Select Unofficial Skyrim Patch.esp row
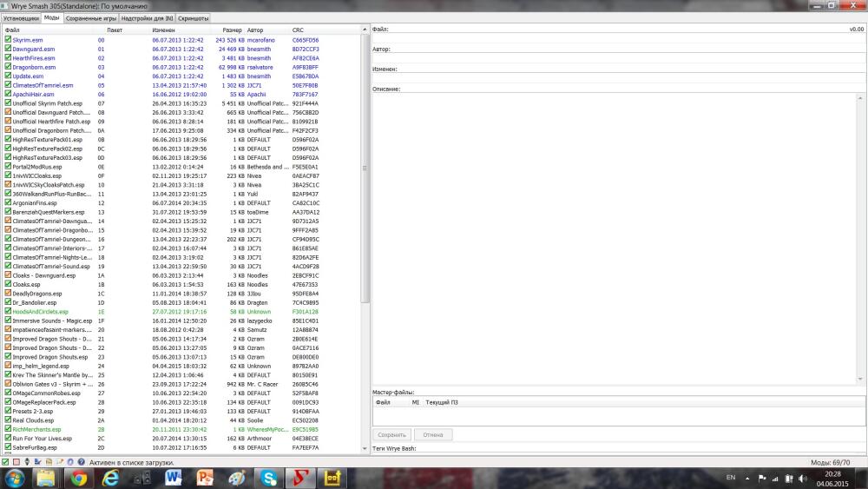This screenshot has width=868, height=489. (181, 103)
